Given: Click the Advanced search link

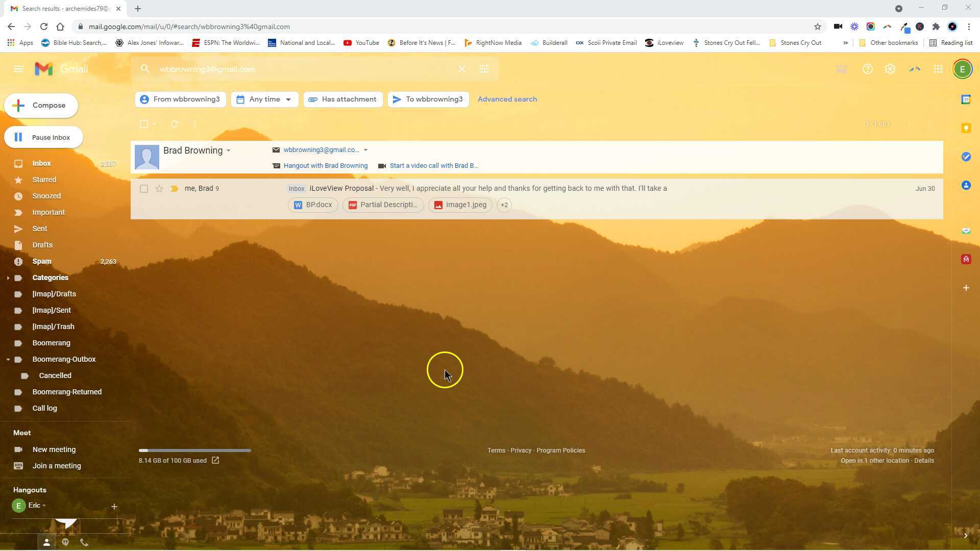Looking at the screenshot, I should (x=507, y=99).
